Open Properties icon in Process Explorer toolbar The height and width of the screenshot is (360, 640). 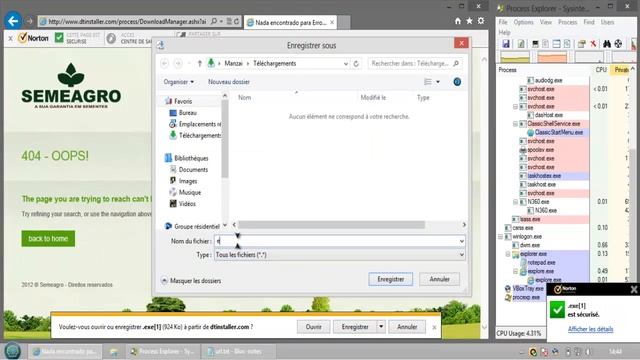coord(582,44)
